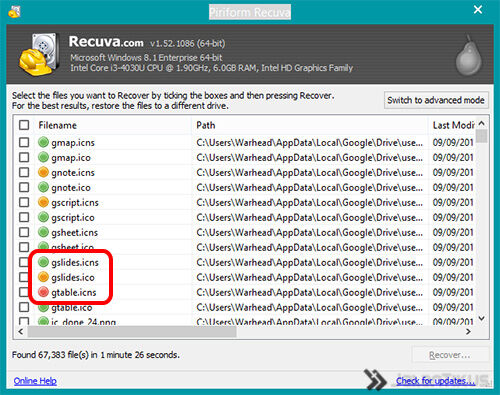This screenshot has width=500, height=395.
Task: Tick the checkbox for gmap.icns
Action: coord(24,142)
